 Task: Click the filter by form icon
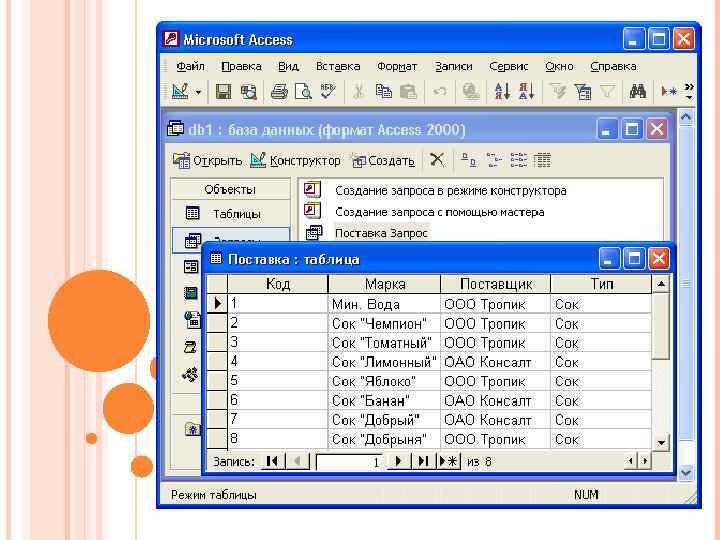coord(583,92)
